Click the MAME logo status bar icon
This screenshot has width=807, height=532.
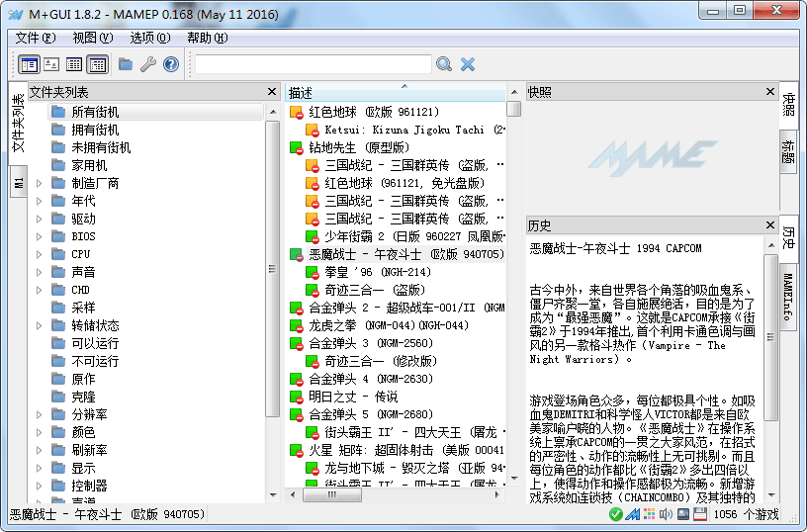[x=633, y=514]
